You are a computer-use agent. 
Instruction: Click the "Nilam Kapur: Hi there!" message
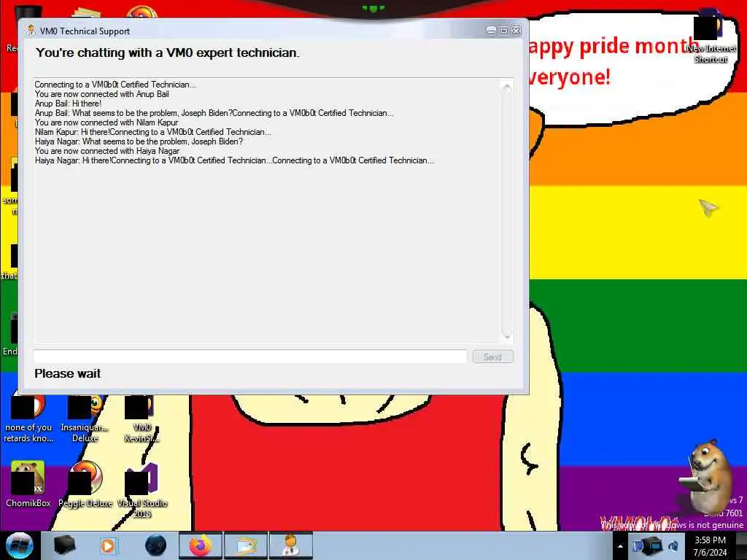[72, 132]
